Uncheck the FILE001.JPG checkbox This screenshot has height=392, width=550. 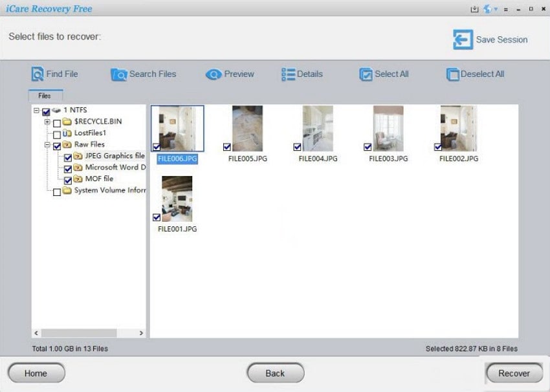point(157,217)
